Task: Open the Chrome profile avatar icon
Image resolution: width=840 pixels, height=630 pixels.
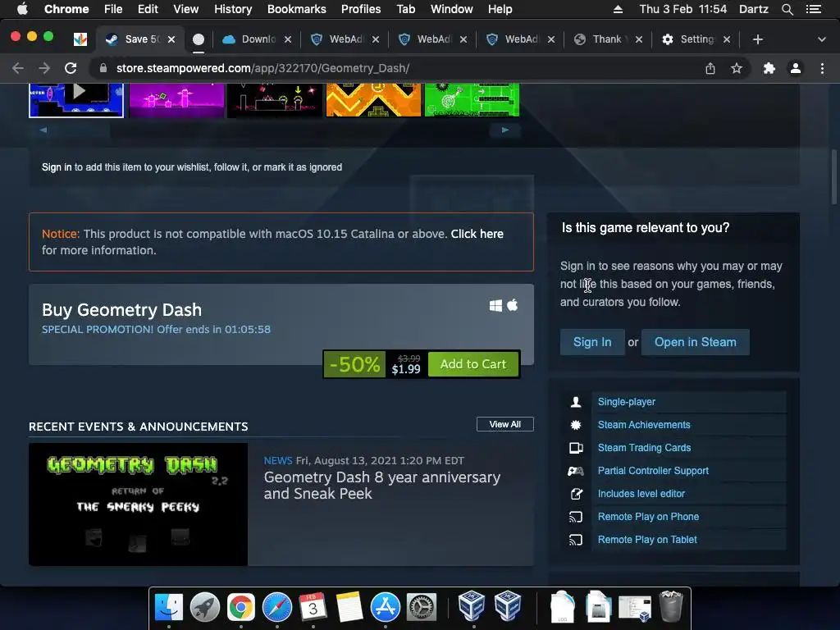Action: [x=796, y=68]
